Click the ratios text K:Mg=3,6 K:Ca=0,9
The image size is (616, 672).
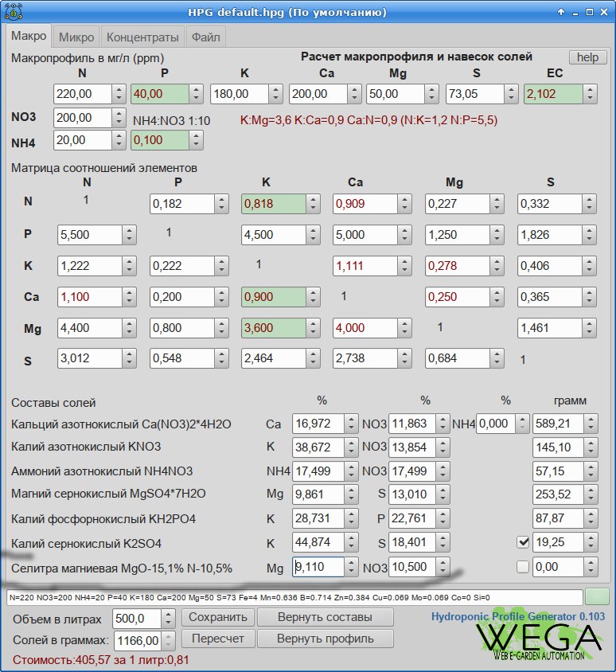click(x=368, y=120)
